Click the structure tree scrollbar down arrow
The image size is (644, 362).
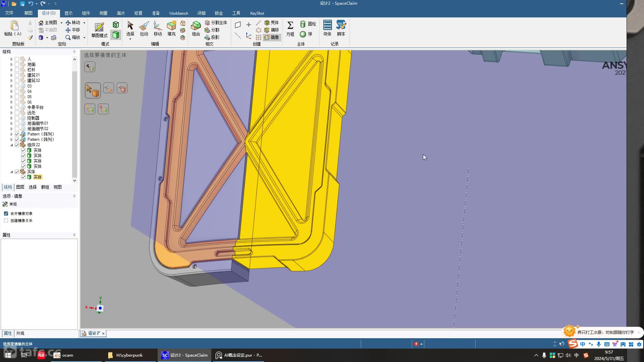(x=74, y=180)
